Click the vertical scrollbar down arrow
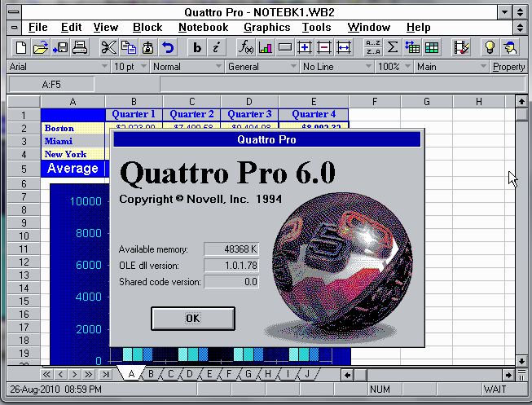This screenshot has width=532, height=405. tap(521, 360)
